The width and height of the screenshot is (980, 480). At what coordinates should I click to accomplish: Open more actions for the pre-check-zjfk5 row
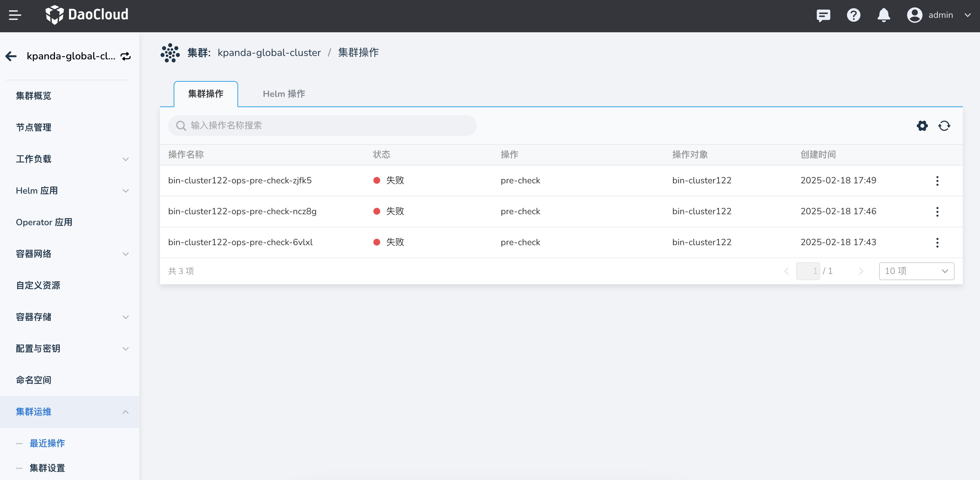937,181
